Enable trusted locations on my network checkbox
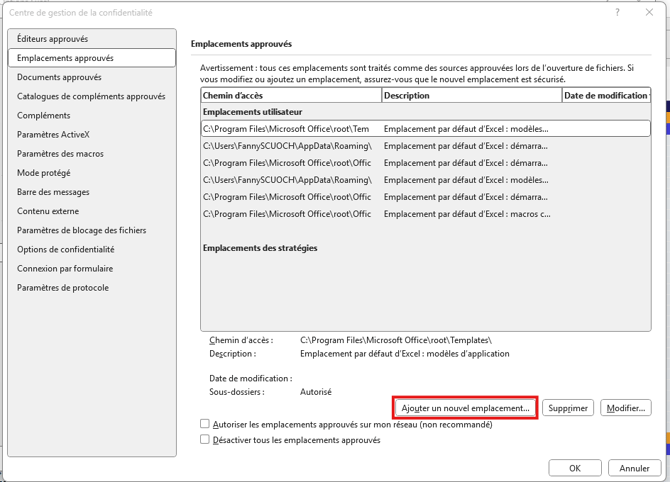The image size is (670, 482). tap(205, 425)
